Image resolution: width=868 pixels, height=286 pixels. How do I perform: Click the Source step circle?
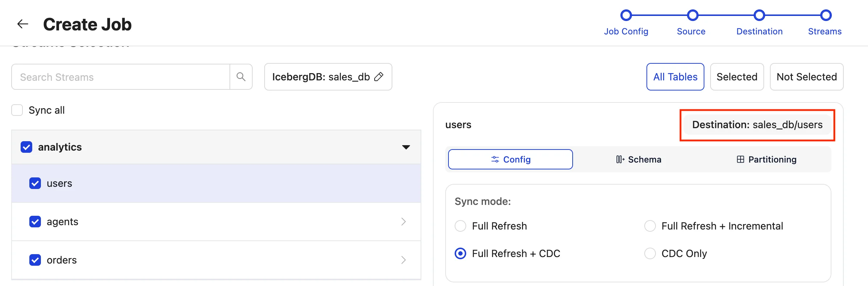point(692,15)
